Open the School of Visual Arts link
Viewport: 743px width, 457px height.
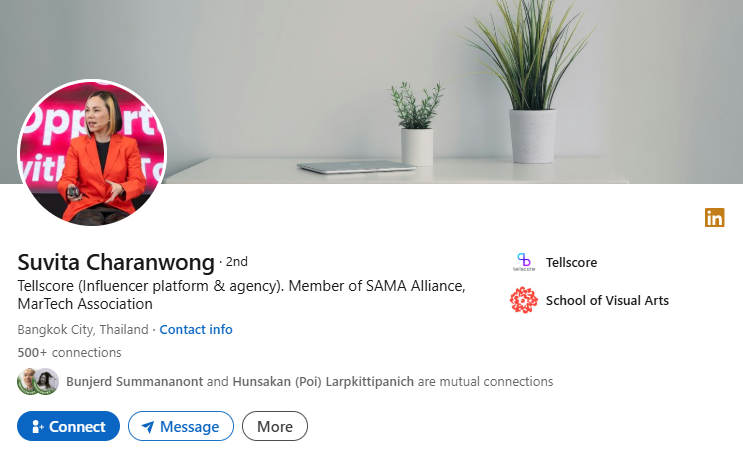[x=607, y=301]
